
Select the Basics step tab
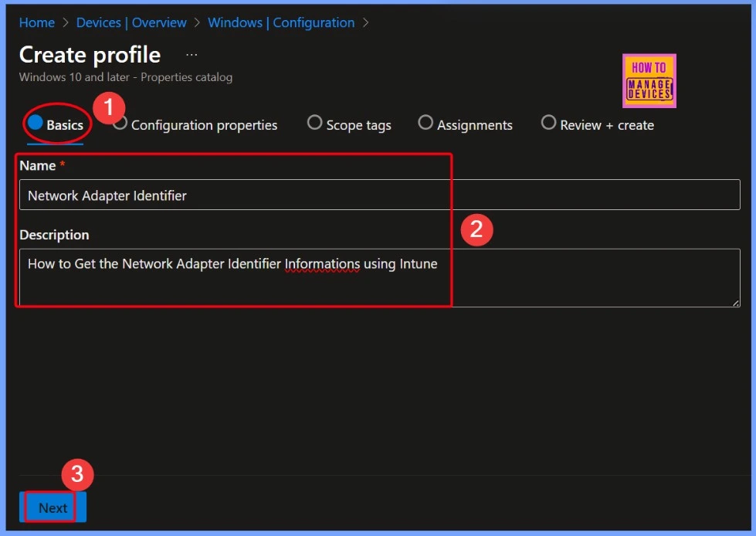56,125
